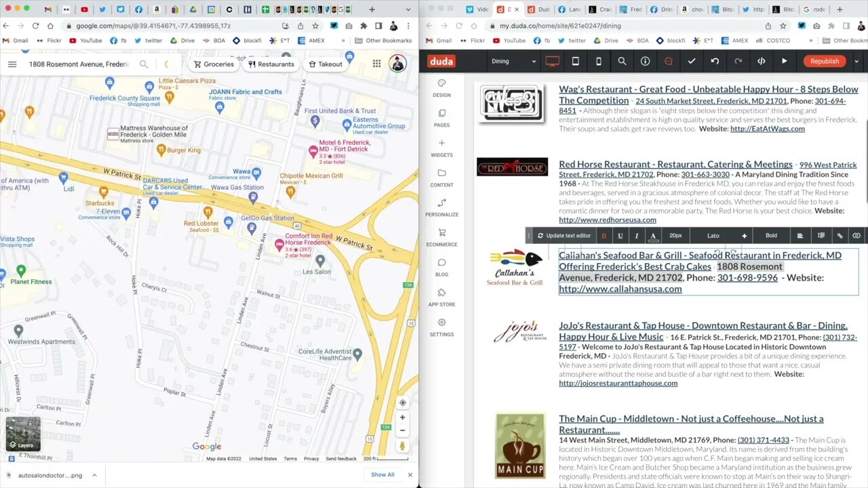
Task: Expand the arrow next to Republish
Action: pyautogui.click(x=856, y=61)
